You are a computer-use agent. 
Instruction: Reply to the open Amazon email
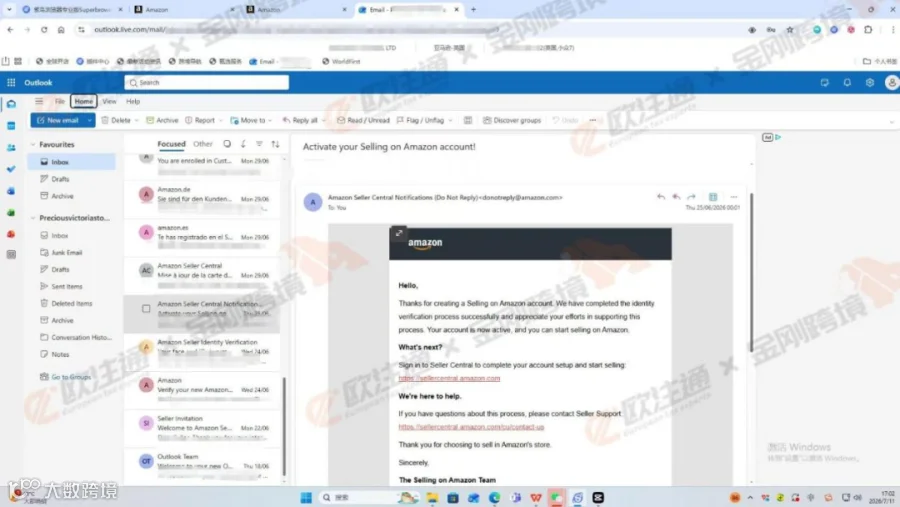pyautogui.click(x=661, y=197)
